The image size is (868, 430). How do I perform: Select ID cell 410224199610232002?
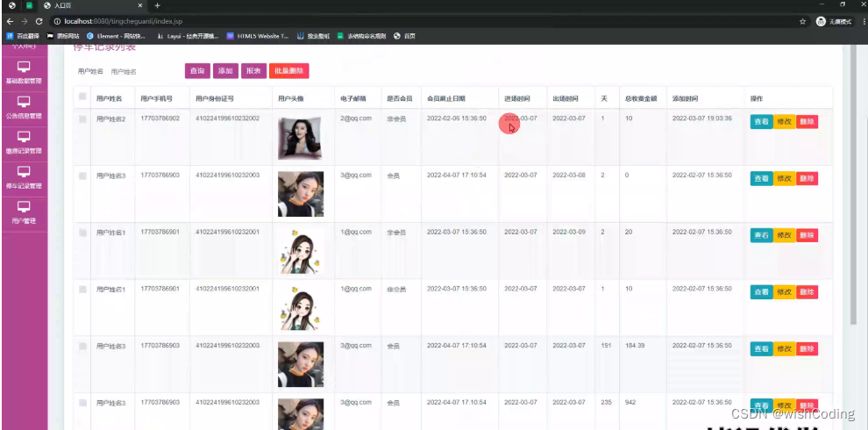click(227, 118)
